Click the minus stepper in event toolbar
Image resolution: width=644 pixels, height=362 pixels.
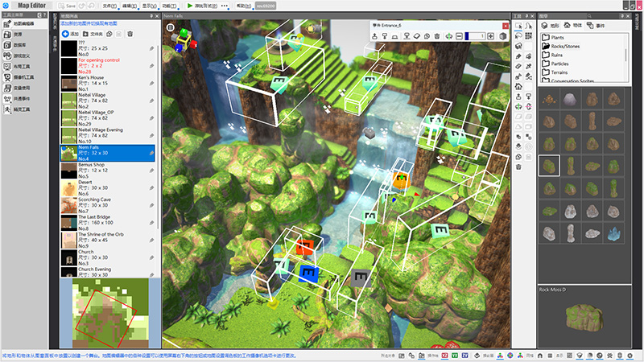click(x=459, y=36)
